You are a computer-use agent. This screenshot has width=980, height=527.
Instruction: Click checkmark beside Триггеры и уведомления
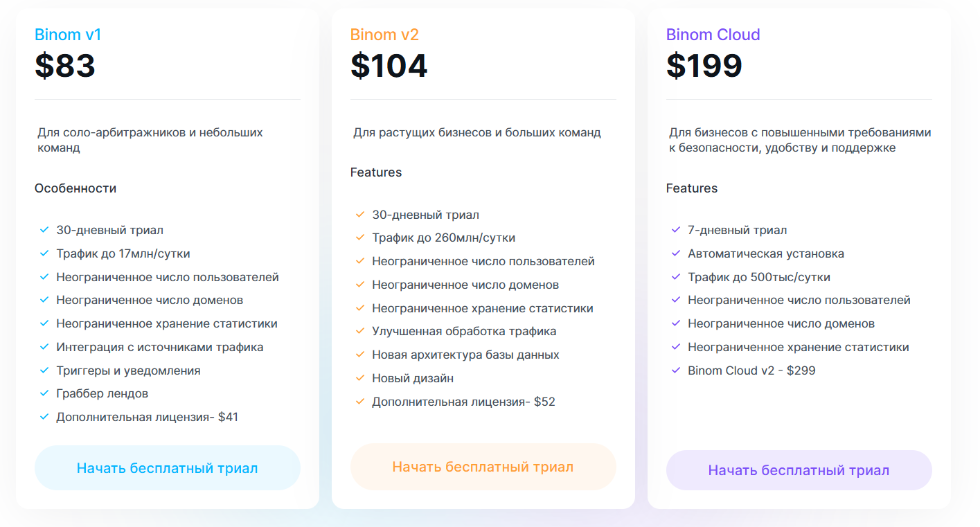tap(44, 370)
